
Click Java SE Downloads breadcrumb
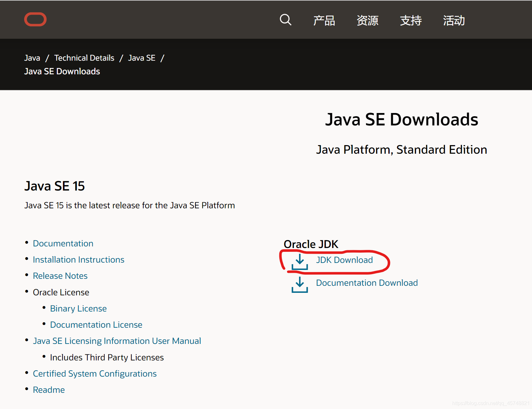(62, 71)
